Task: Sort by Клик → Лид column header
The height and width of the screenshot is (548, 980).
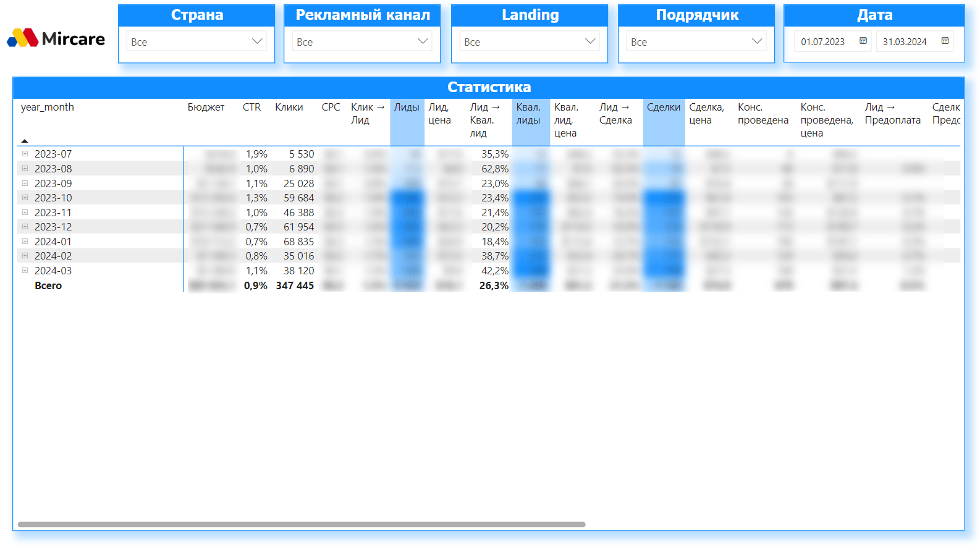Action: [x=368, y=114]
